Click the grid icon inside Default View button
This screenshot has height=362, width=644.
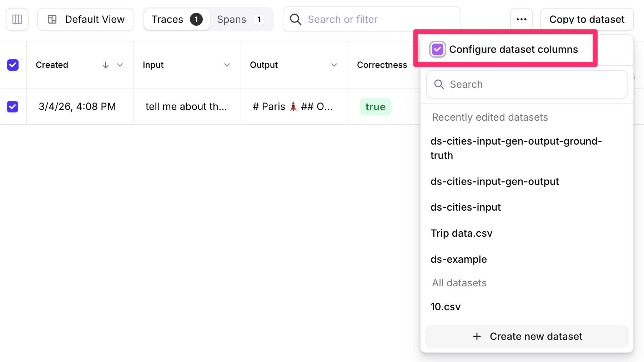point(52,19)
